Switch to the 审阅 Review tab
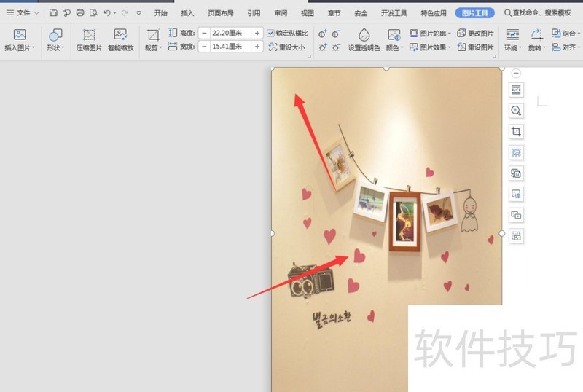Image resolution: width=583 pixels, height=392 pixels. click(281, 13)
